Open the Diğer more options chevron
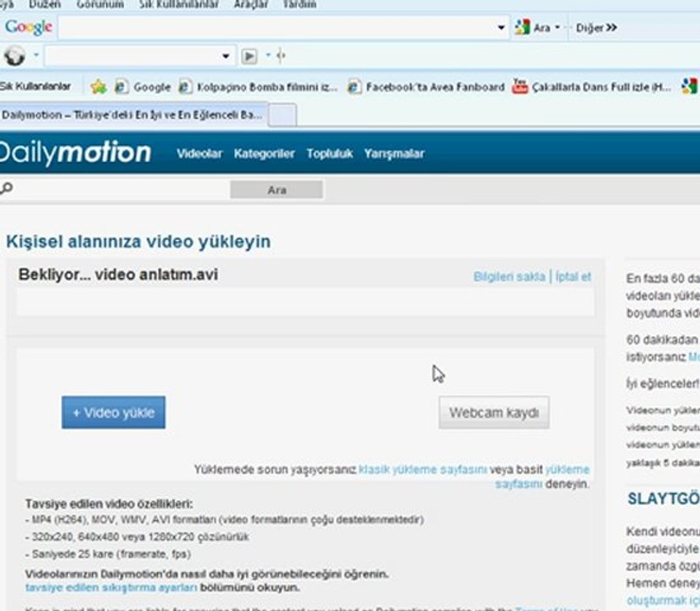Image resolution: width=700 pixels, height=611 pixels. 612,28
